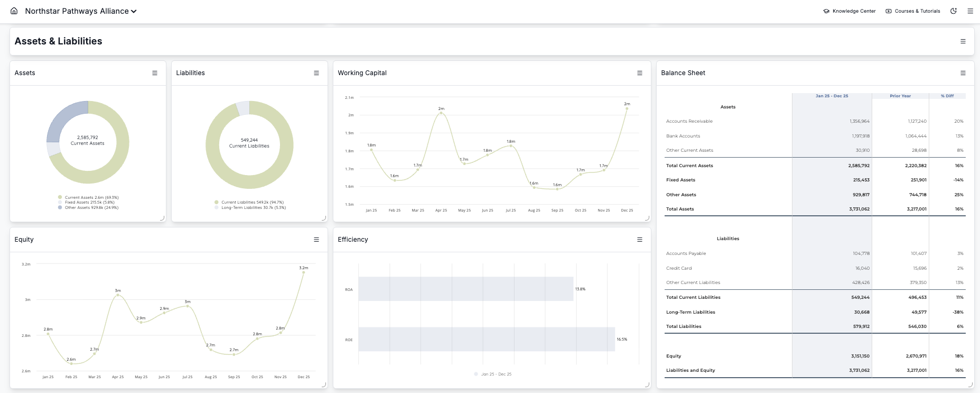Toggle Current Assets legend entry
This screenshot has width=980, height=393.
coord(88,197)
